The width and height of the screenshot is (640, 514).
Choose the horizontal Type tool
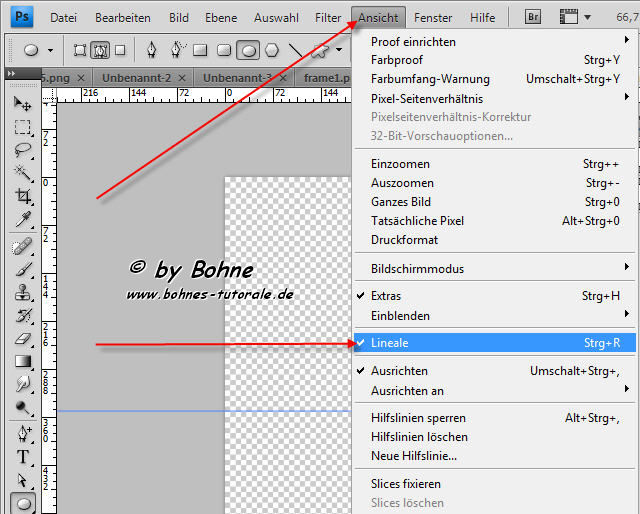[22, 457]
